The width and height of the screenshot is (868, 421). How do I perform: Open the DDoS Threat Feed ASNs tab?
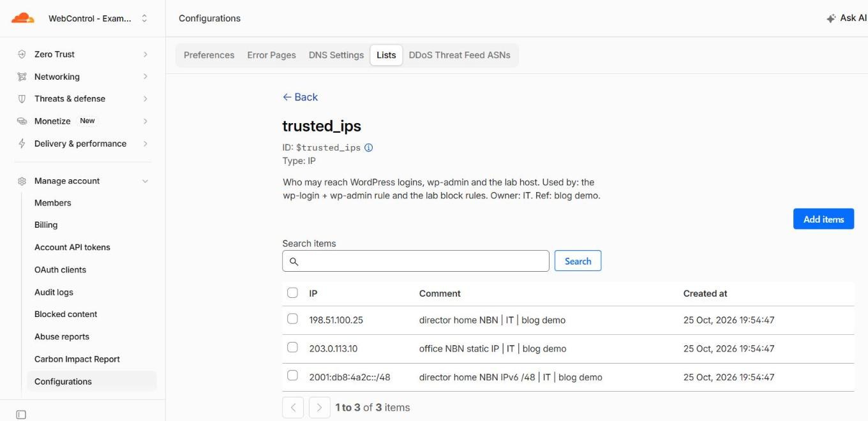[460, 55]
